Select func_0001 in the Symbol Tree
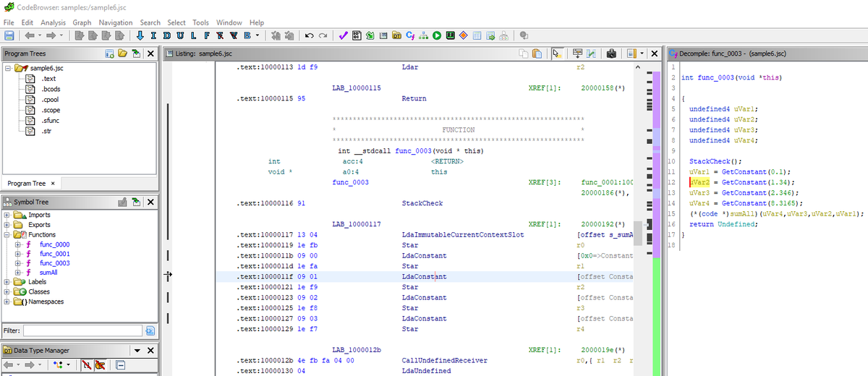This screenshot has width=868, height=376. coord(54,254)
